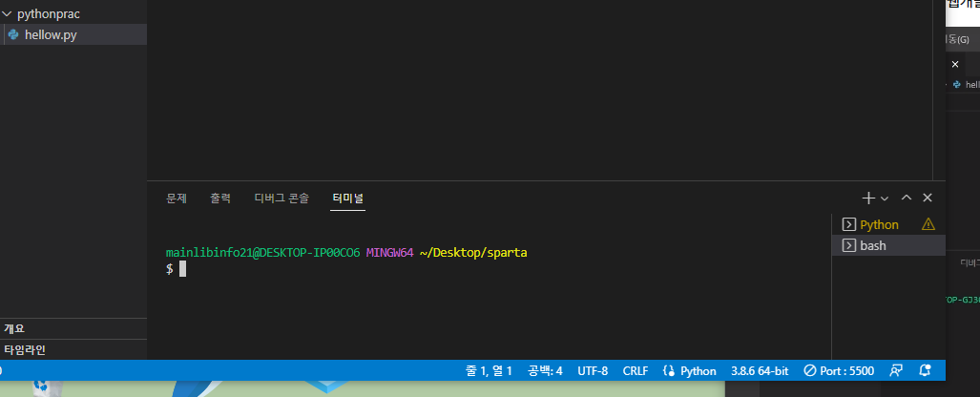980x397 pixels.
Task: Open the terminal launch profile dropdown
Action: coord(885,198)
